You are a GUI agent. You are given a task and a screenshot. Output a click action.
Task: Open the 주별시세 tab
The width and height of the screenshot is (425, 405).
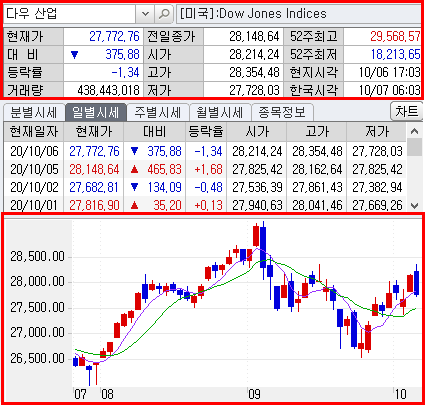[158, 112]
